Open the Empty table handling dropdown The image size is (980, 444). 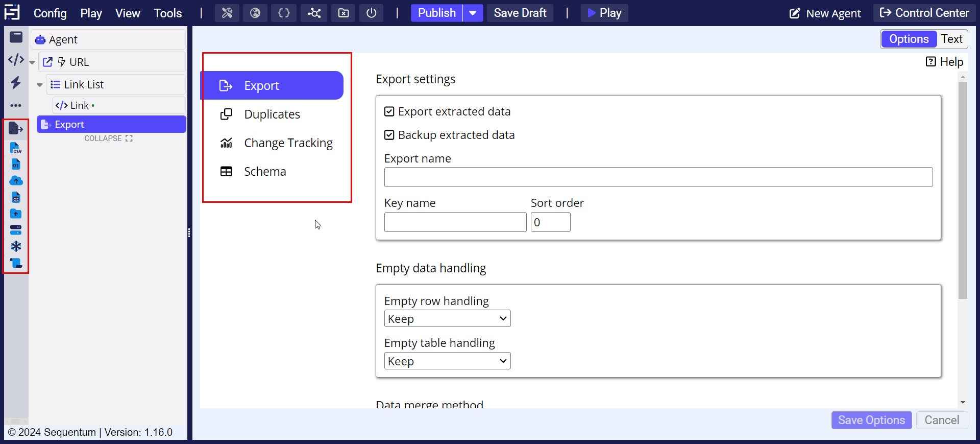tap(447, 361)
